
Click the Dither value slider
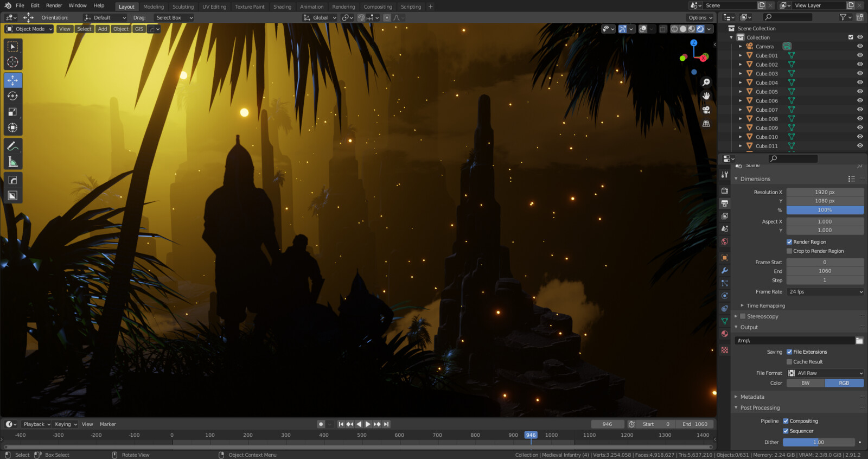[819, 442]
